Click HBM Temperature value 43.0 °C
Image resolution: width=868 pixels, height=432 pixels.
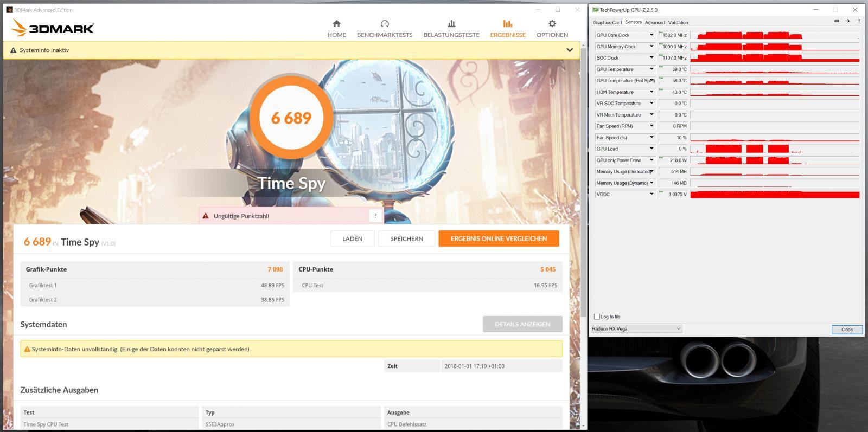[x=673, y=92]
